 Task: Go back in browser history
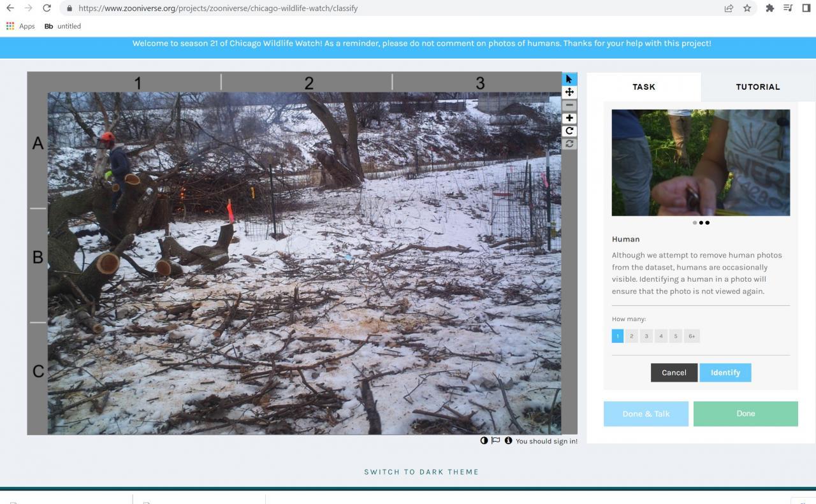tap(10, 8)
